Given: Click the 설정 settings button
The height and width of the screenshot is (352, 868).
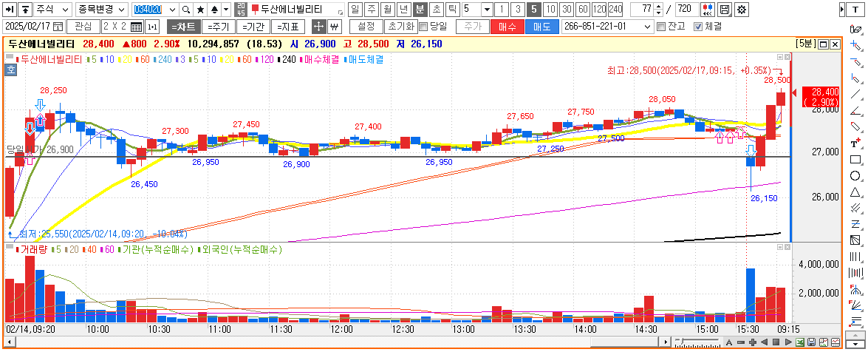Looking at the screenshot, I should point(366,27).
